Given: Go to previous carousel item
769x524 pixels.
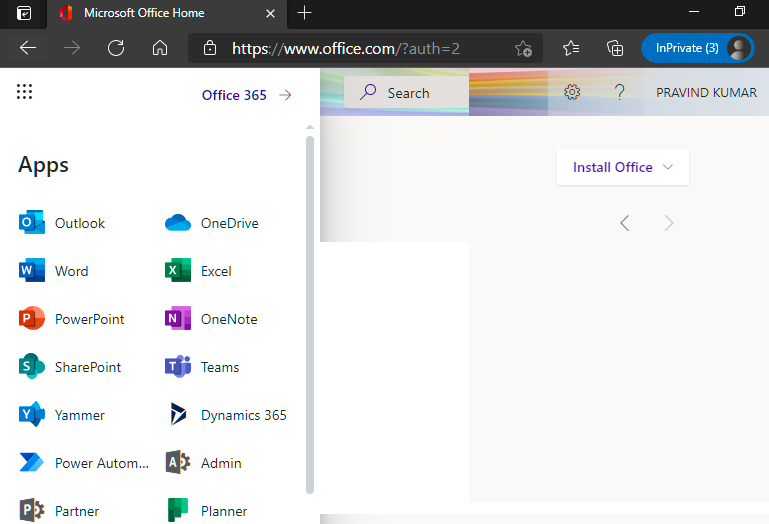Looking at the screenshot, I should (625, 223).
